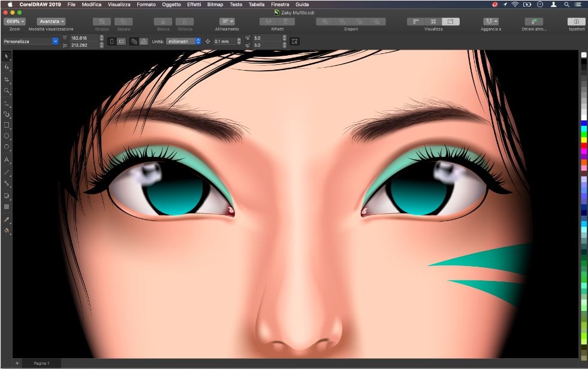The width and height of the screenshot is (588, 369).
Task: Switch page to landscape orientation
Action: [x=121, y=41]
